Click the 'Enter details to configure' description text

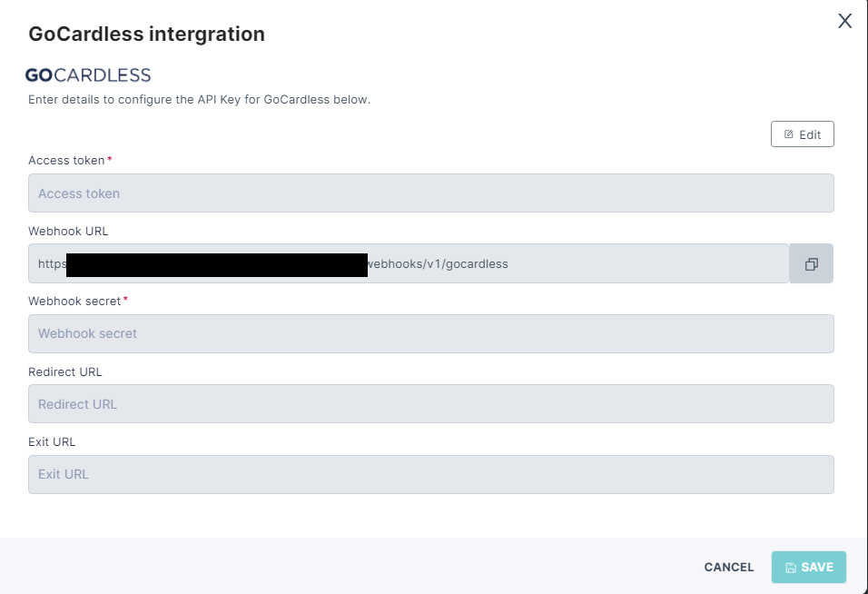click(199, 100)
